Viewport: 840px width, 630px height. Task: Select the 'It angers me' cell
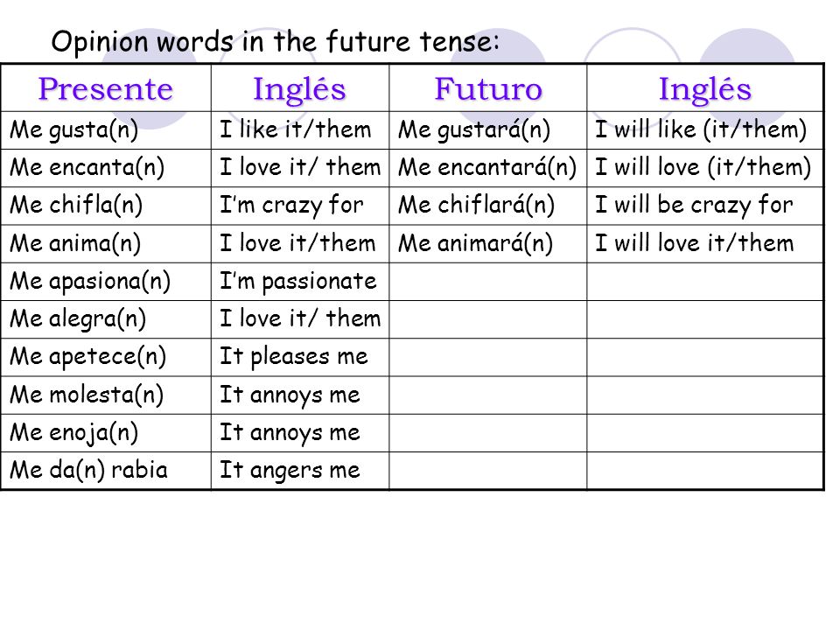click(x=300, y=471)
